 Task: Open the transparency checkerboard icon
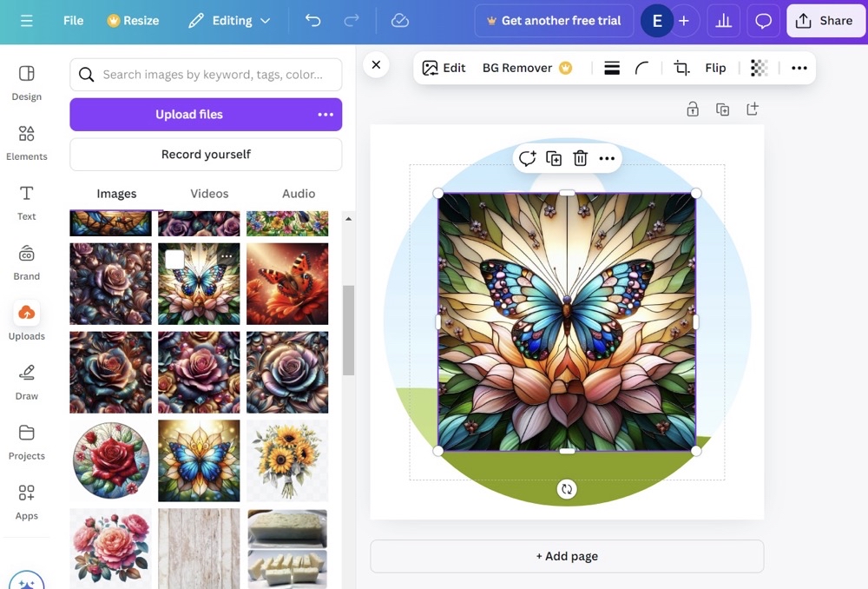click(x=759, y=68)
